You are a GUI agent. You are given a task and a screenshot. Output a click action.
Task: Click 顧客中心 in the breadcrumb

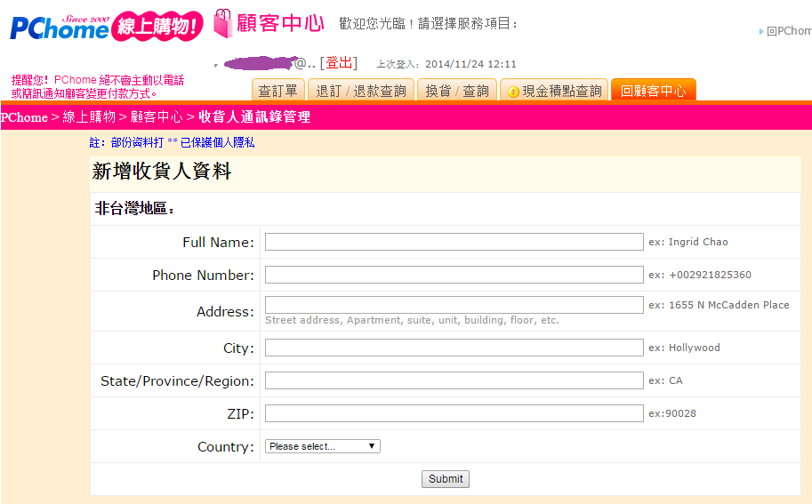coord(157,117)
